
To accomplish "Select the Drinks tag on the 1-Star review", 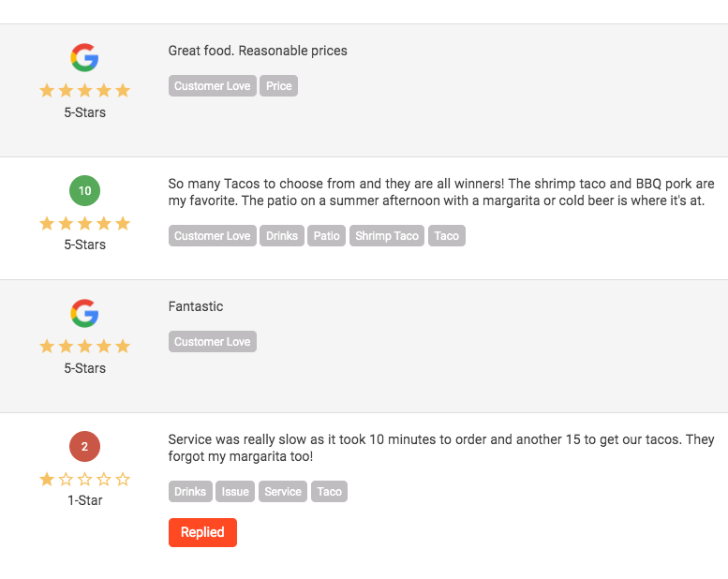I will point(190,491).
